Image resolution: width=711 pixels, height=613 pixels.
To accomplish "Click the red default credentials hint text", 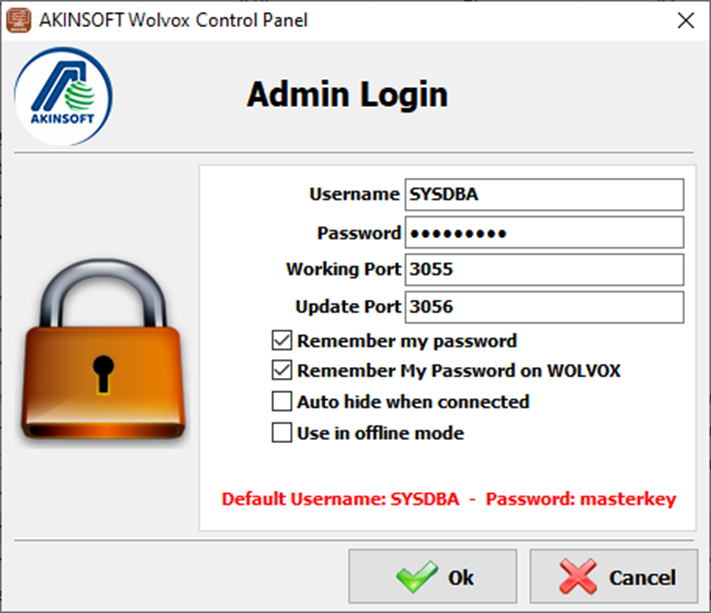I will (x=449, y=499).
